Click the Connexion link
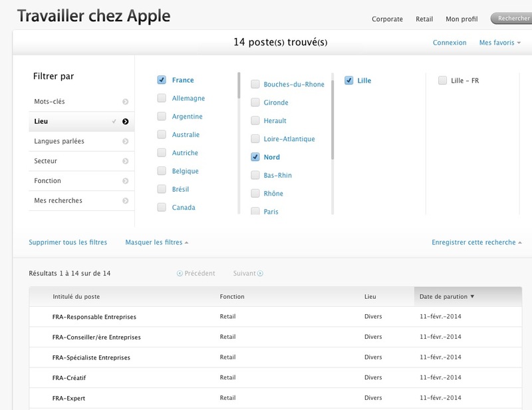Screen dimensions: 532x410 pos(450,43)
